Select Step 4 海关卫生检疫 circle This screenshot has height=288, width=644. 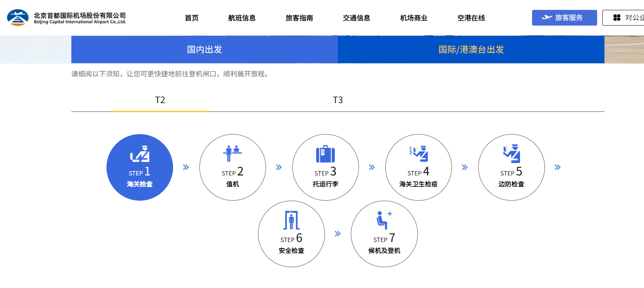[419, 167]
